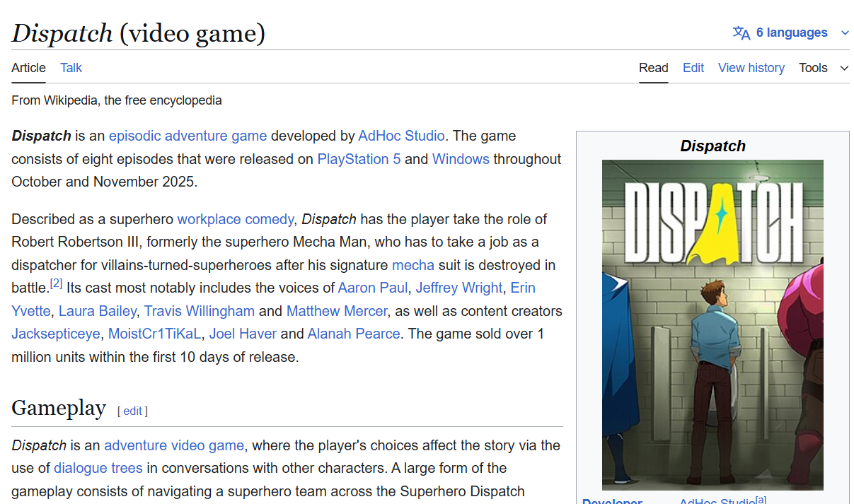Open the Alanah Pearce link
854x504 pixels.
[354, 334]
